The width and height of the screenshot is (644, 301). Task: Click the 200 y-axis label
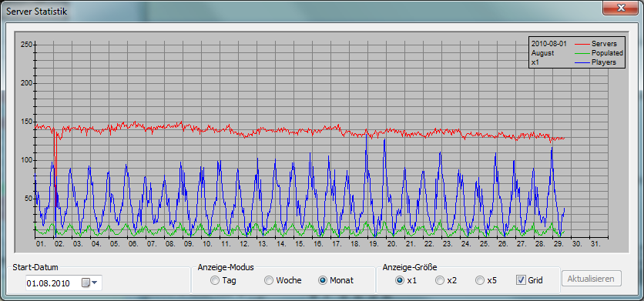click(27, 83)
